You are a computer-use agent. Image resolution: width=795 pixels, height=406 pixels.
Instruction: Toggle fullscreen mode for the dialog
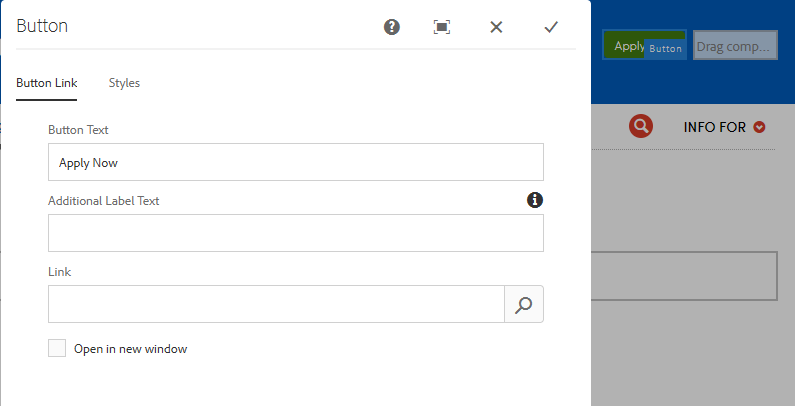click(x=442, y=27)
